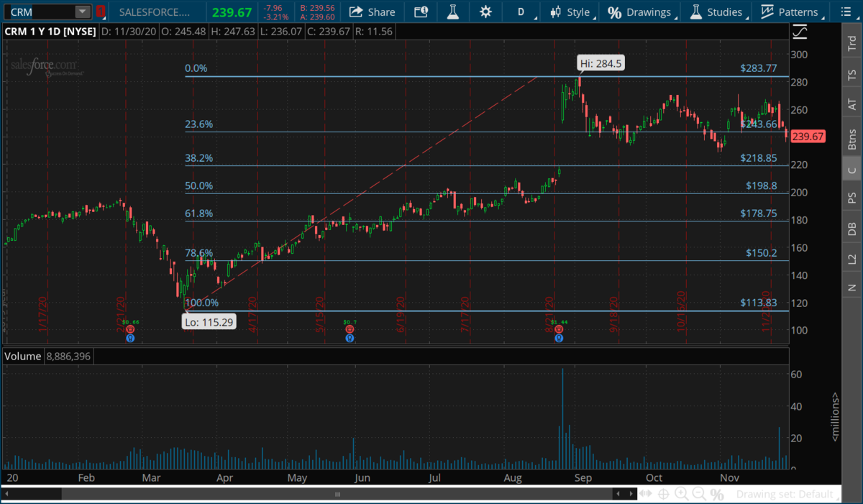The height and width of the screenshot is (504, 863).
Task: Click the percent Drawings icon
Action: [x=614, y=12]
